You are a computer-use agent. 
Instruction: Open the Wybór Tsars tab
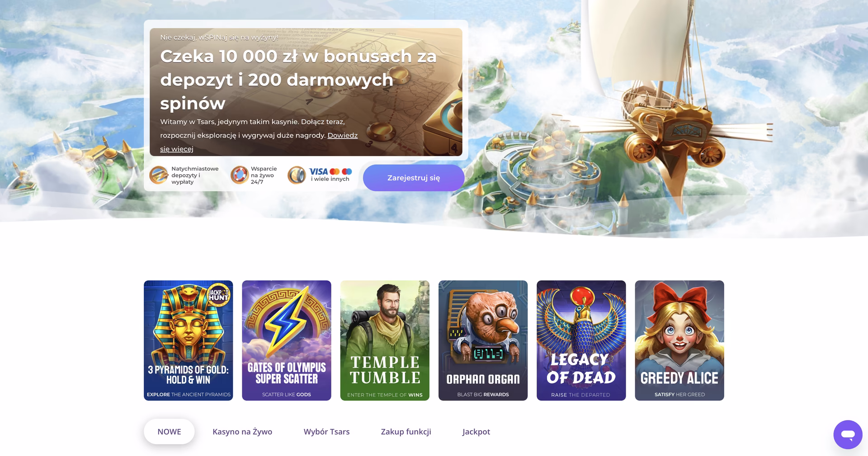coord(326,432)
